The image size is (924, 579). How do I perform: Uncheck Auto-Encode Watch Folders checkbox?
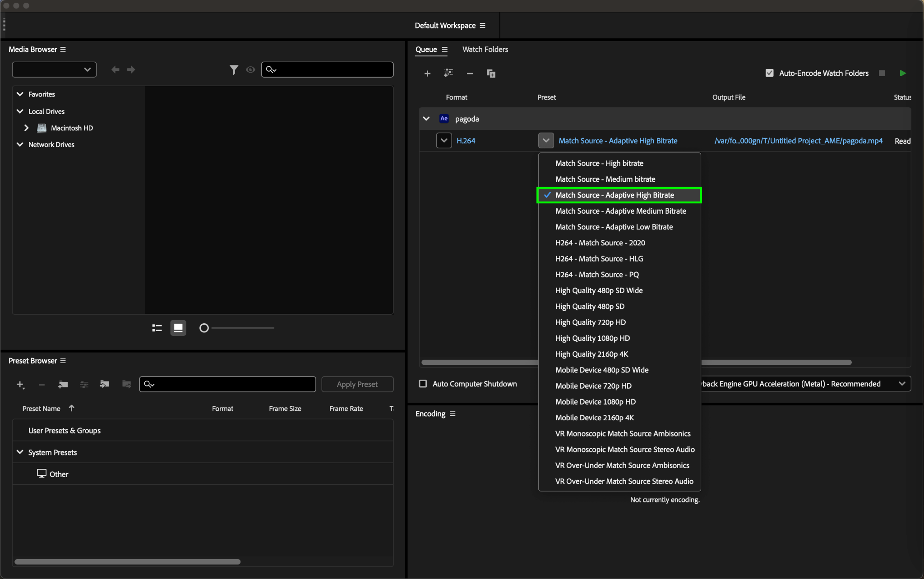click(x=770, y=73)
